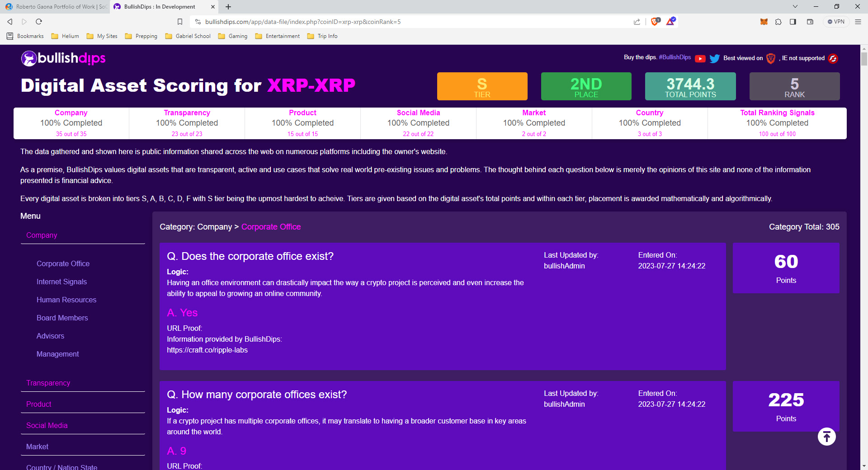Toggle the browser sidebar panel icon

point(793,22)
